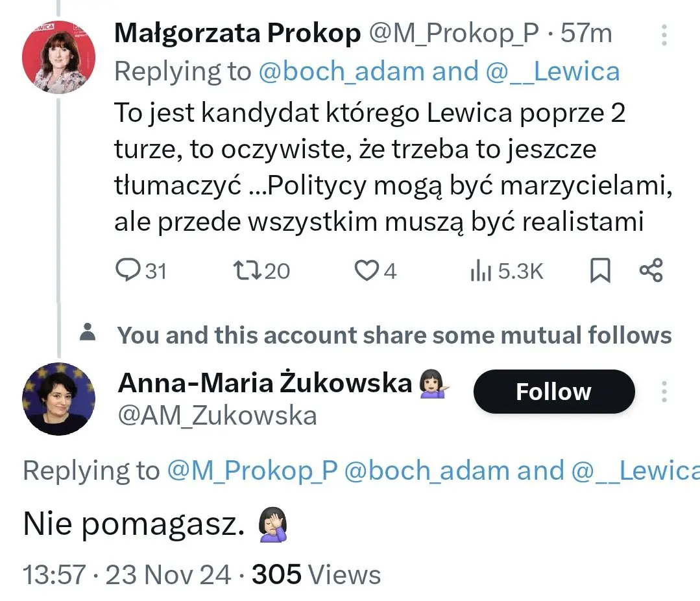
Task: Open three-dot menu beside the Follow button
Action: [664, 392]
